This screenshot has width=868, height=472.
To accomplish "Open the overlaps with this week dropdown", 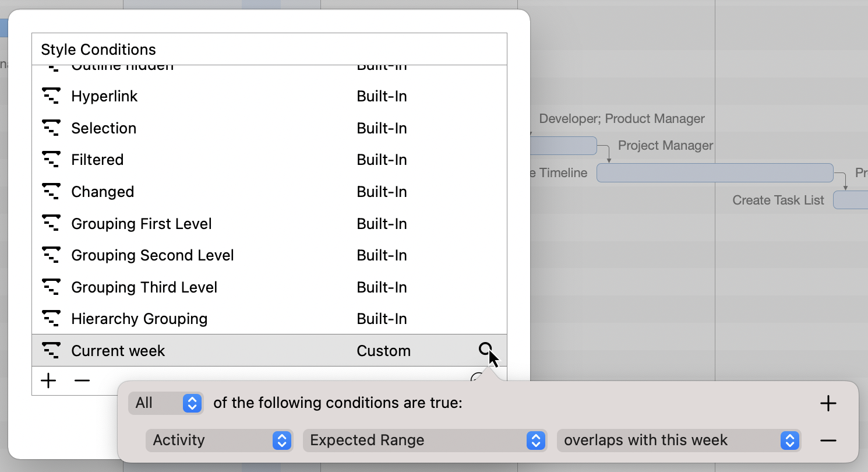I will (x=678, y=441).
